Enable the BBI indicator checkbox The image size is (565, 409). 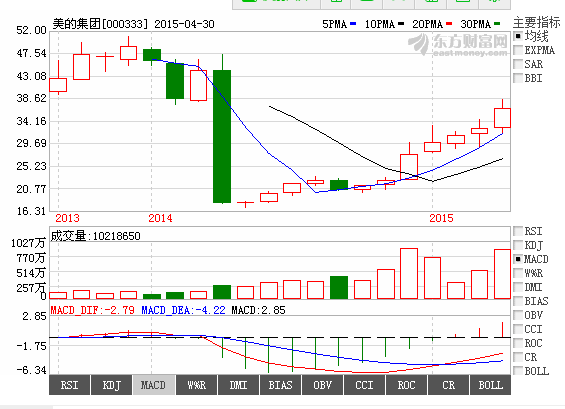(518, 78)
